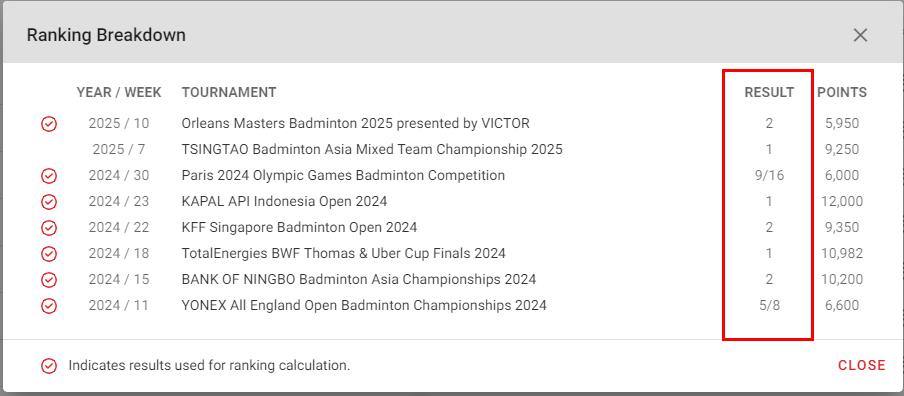The height and width of the screenshot is (396, 904).
Task: Click the check icon beside Thomas & Uber Cup Finals
Action: tap(49, 254)
